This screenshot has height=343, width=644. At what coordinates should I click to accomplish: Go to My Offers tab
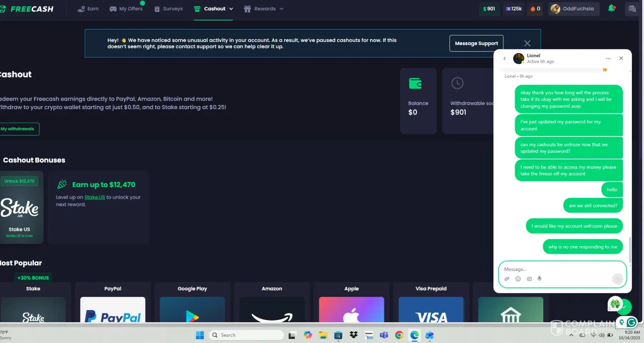coord(126,9)
